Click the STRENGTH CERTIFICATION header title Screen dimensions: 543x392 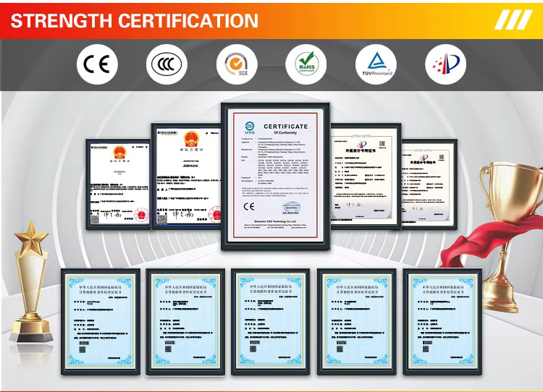coord(135,20)
